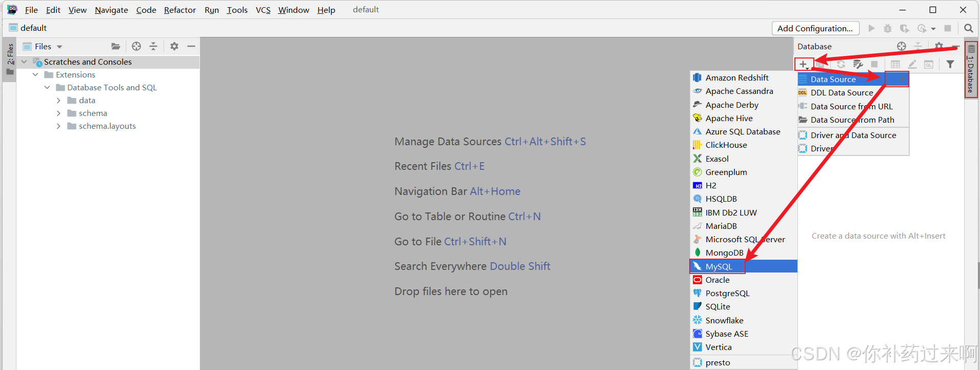This screenshot has height=370, width=980.
Task: Collapse all in Database panel header
Action: point(918,46)
